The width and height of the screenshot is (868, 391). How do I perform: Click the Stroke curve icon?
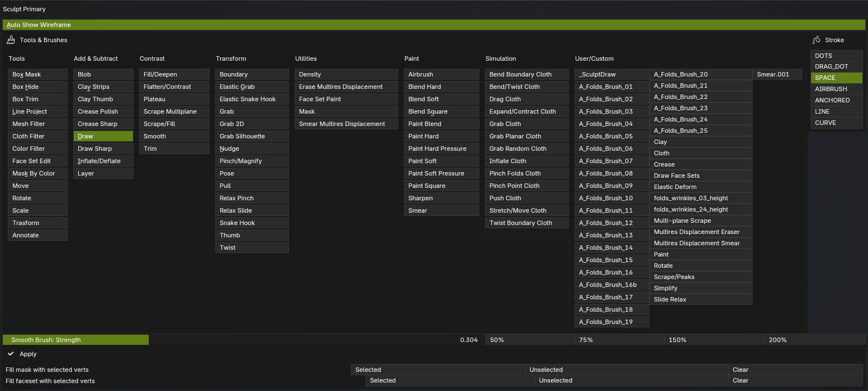pyautogui.click(x=817, y=40)
